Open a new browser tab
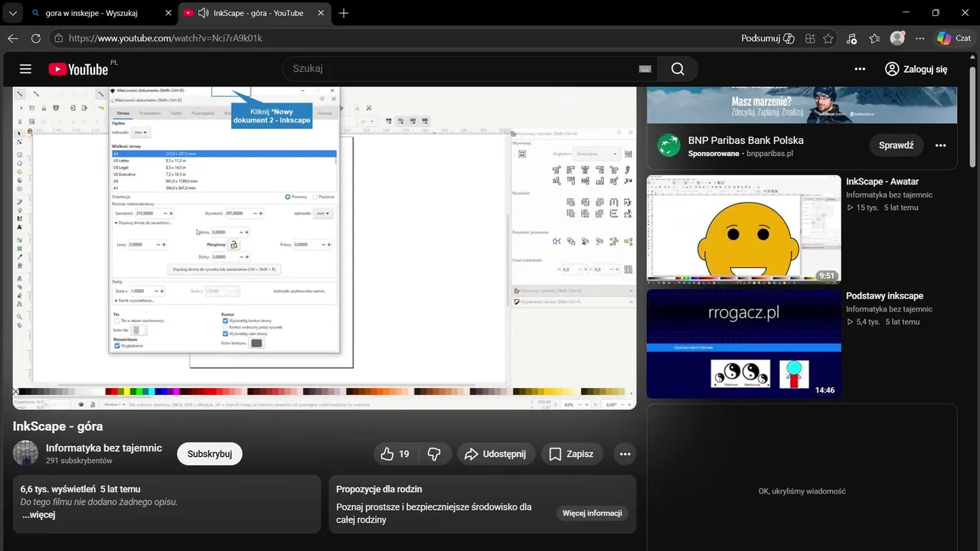980x551 pixels. point(344,13)
